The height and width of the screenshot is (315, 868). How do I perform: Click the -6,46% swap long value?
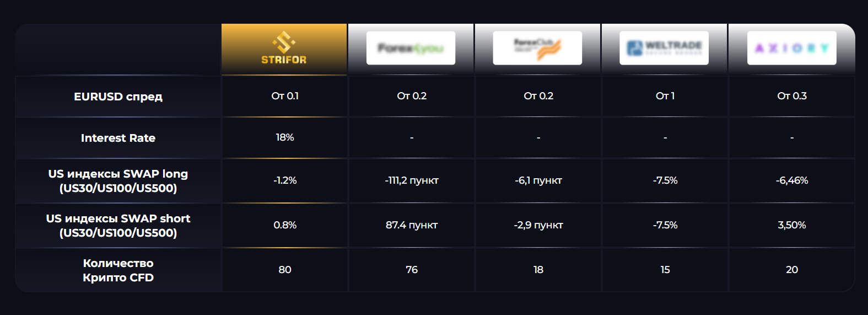pyautogui.click(x=792, y=180)
